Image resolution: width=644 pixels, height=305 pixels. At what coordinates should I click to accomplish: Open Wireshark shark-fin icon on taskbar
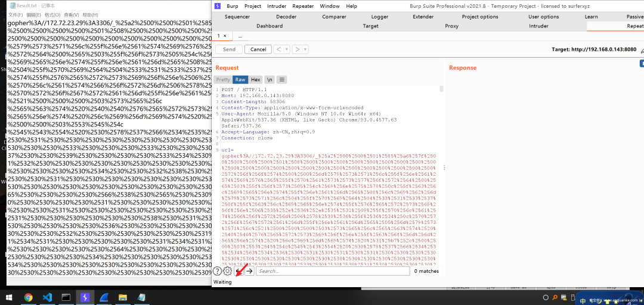click(x=104, y=298)
